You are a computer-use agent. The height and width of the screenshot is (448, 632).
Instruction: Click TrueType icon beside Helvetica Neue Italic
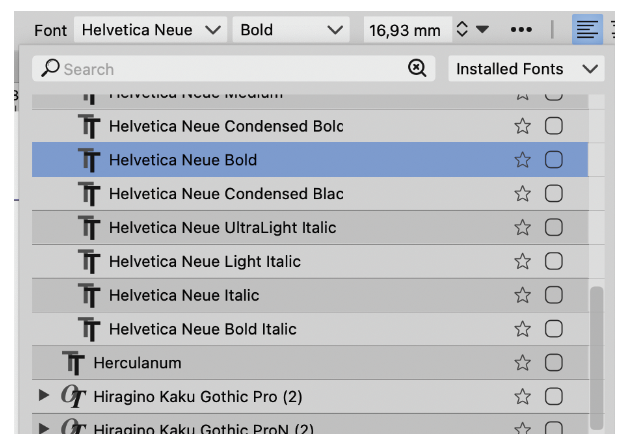(x=89, y=296)
